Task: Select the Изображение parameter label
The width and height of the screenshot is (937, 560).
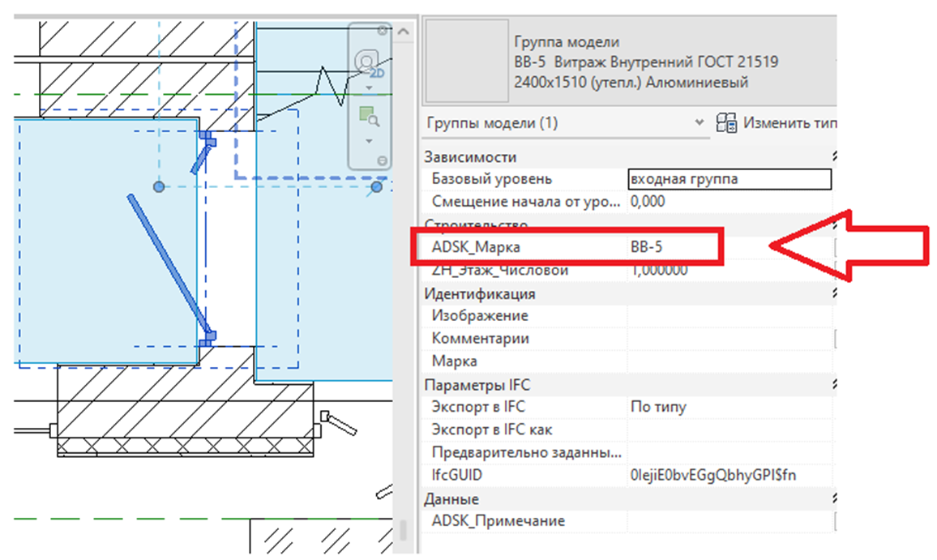Action: 480,315
